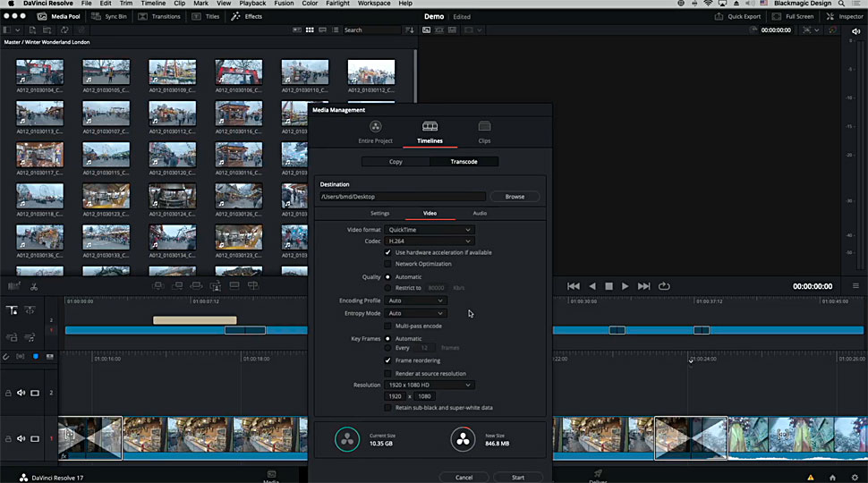Open the Resolution 1920 x 1080 HD dropdown
This screenshot has width=868, height=483.
coord(429,386)
